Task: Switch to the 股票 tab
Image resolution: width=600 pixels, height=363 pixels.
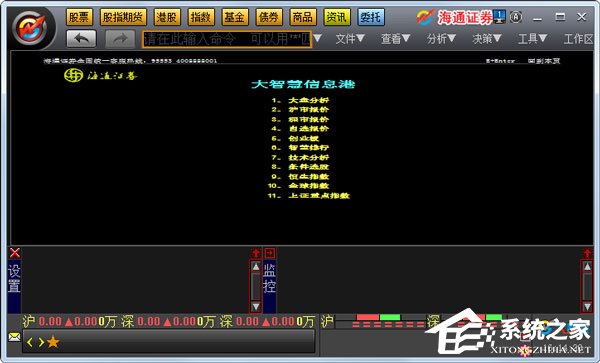Action: (x=79, y=17)
